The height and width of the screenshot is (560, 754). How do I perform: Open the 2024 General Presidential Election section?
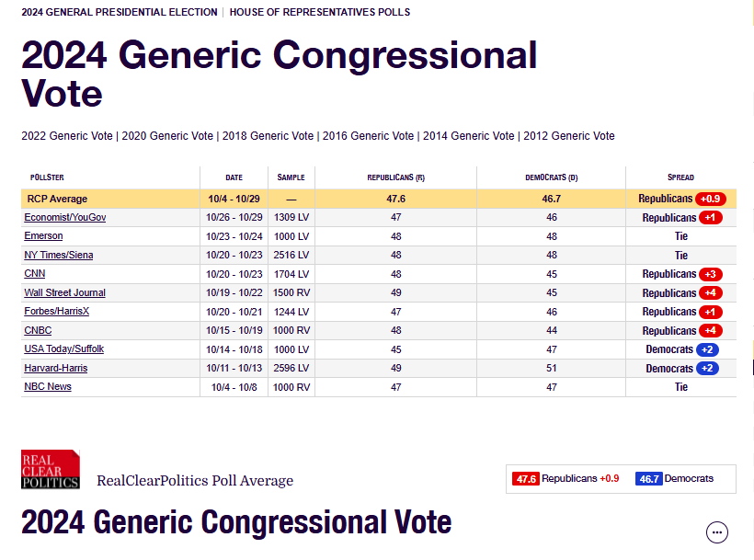120,12
